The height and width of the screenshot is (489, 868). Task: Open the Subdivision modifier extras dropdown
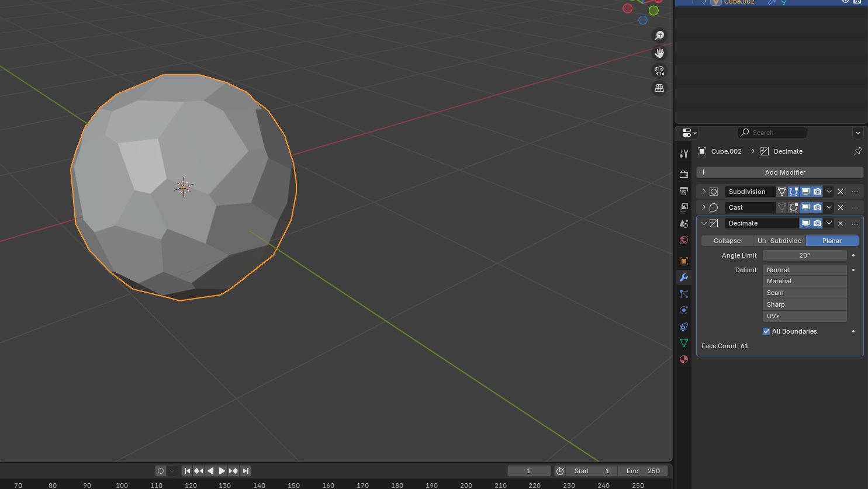(x=829, y=192)
